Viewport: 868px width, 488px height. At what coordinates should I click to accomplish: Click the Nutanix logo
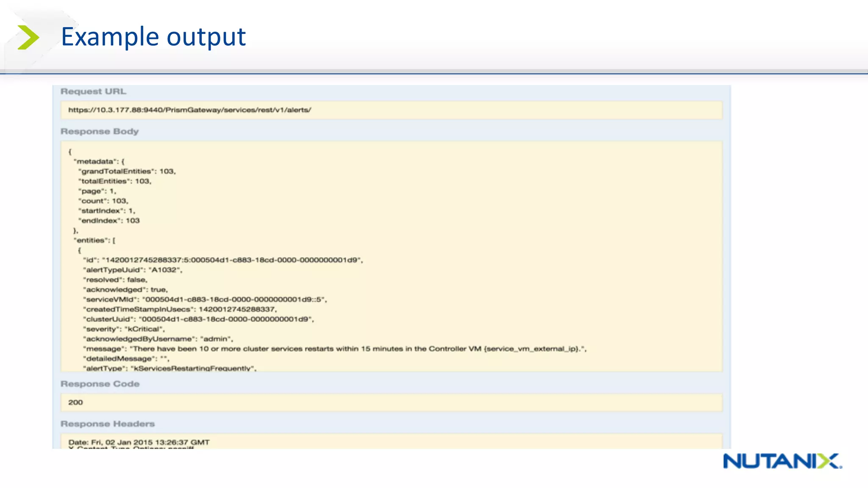(x=782, y=461)
